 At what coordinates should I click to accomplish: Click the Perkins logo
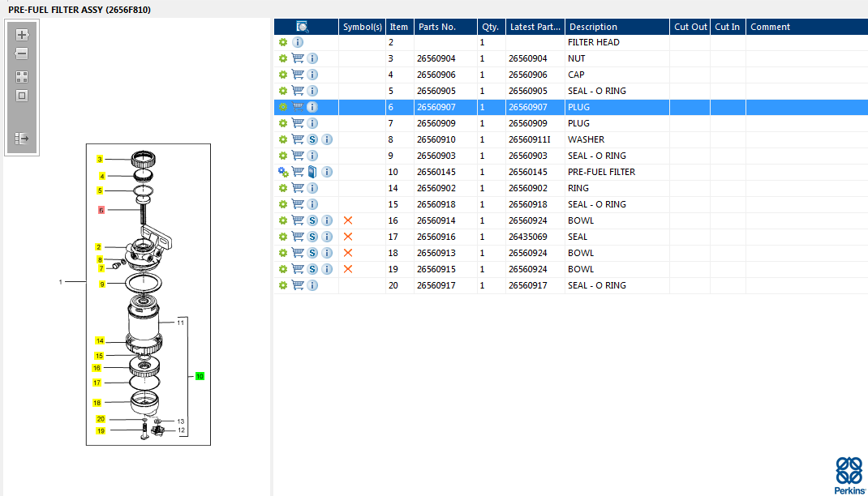click(849, 475)
